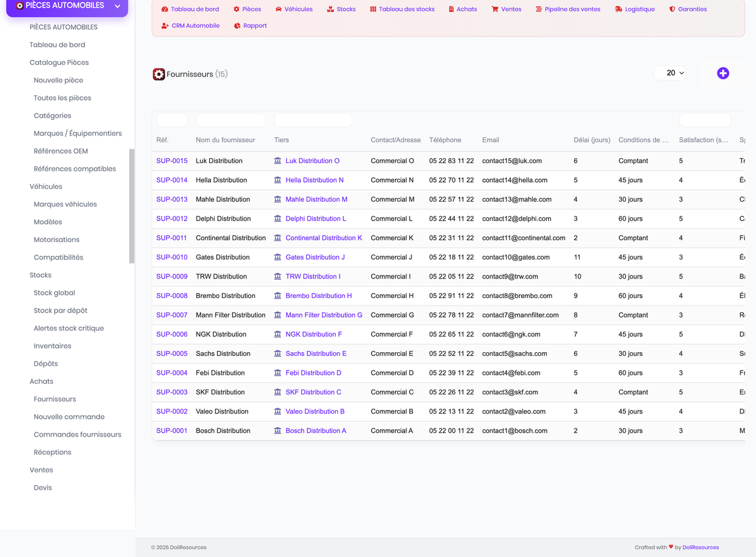Click the Fournisseurs gear logo icon
The width and height of the screenshot is (756, 557).
(x=159, y=74)
